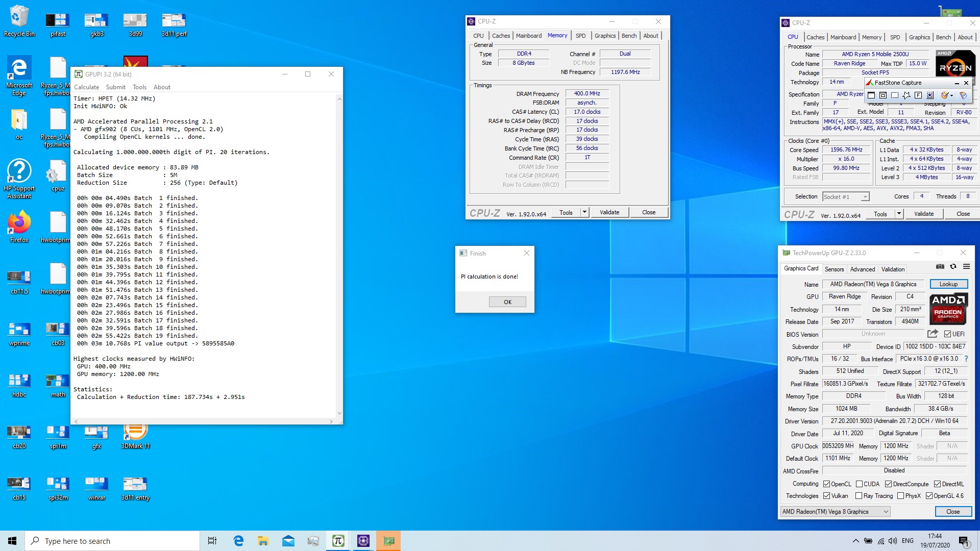Select FastStone rectangular region capture
Screen dimensions: 980x551
(x=895, y=95)
